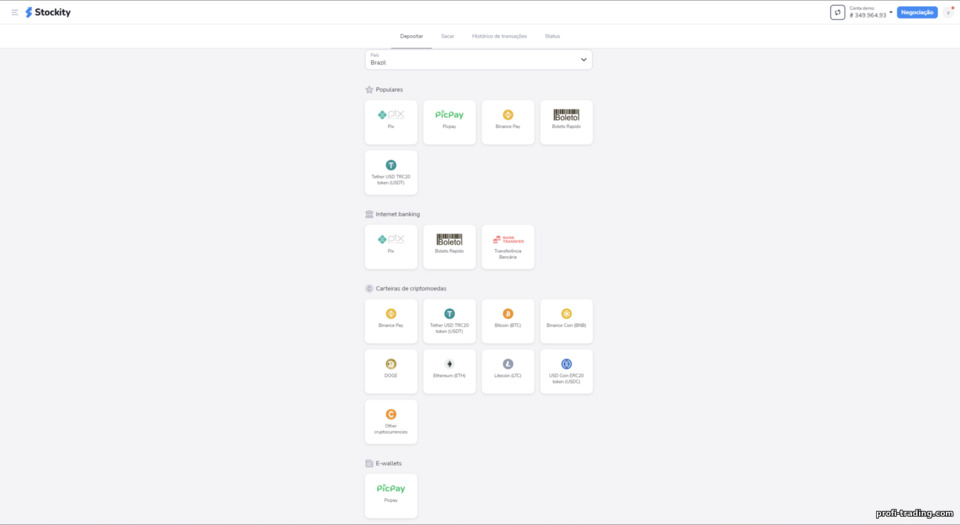Screen dimensions: 960x525
Task: Select Boleto Rápido under Internet banking
Action: [449, 247]
